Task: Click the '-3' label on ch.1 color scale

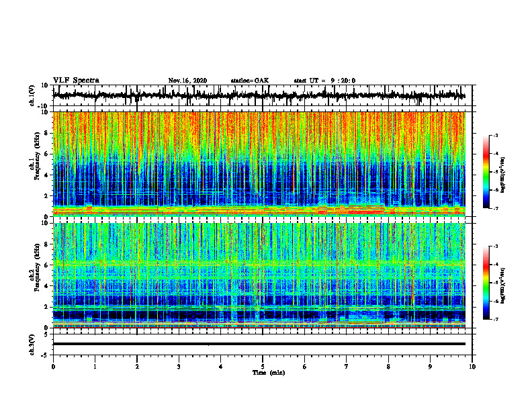Action: pyautogui.click(x=495, y=135)
